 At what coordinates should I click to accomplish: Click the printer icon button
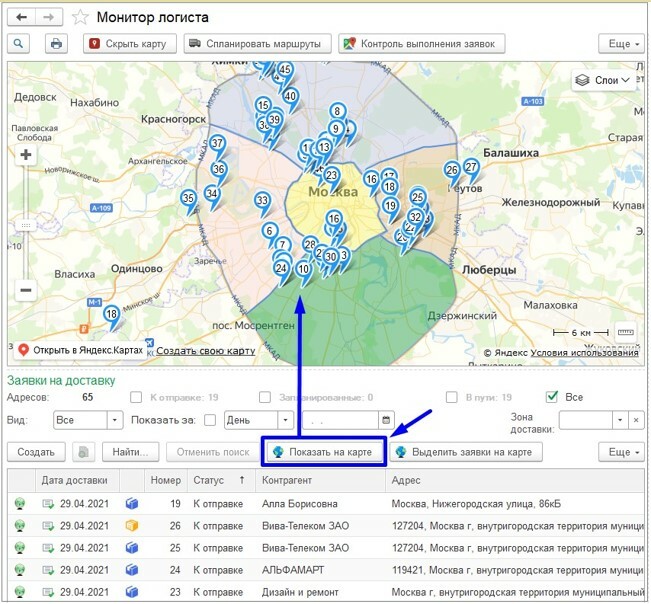[57, 44]
